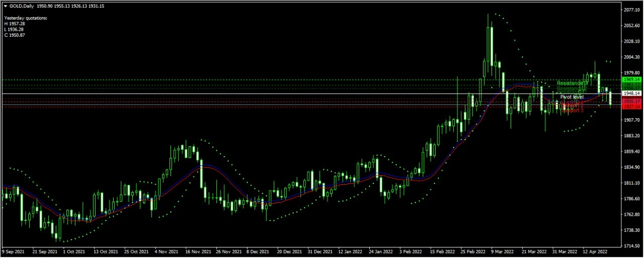Viewport: 644px width, 258px height.
Task: Click the yesterday close value C 1950.87
Action: pos(14,35)
